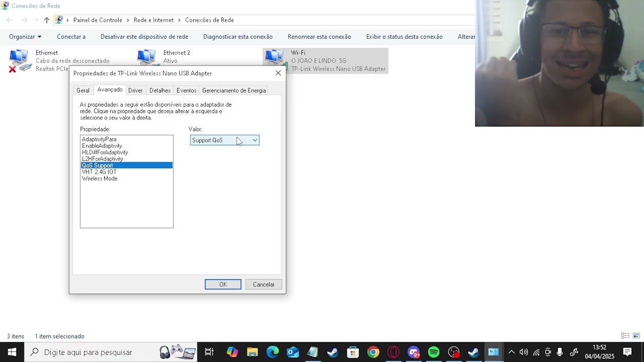Show hidden tray icons chevron
The image size is (644, 362).
coord(512,352)
